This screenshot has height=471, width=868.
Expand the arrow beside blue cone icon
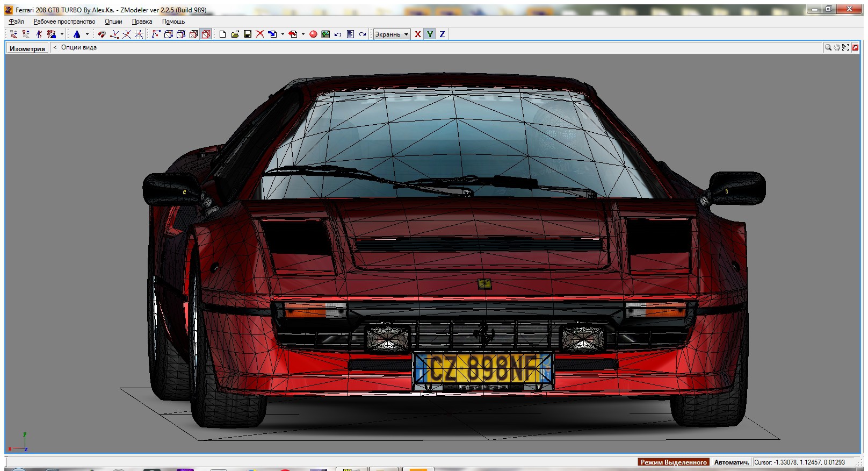point(87,34)
